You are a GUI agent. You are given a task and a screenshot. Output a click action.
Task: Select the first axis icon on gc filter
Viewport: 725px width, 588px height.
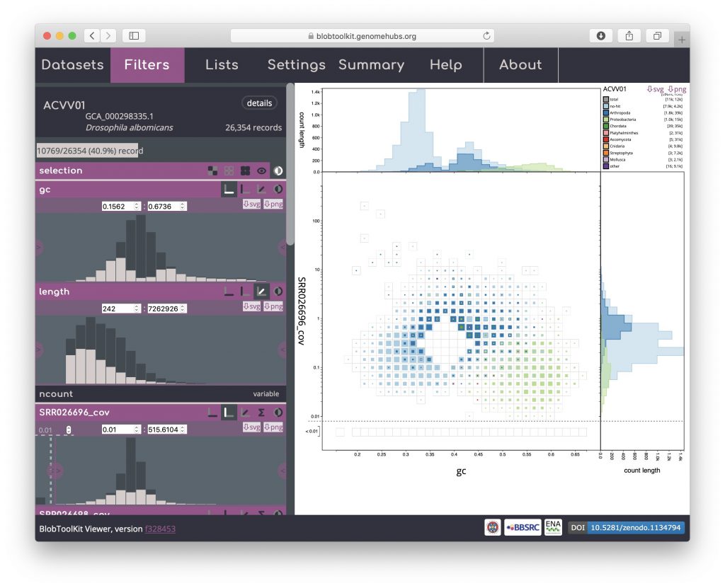point(229,190)
